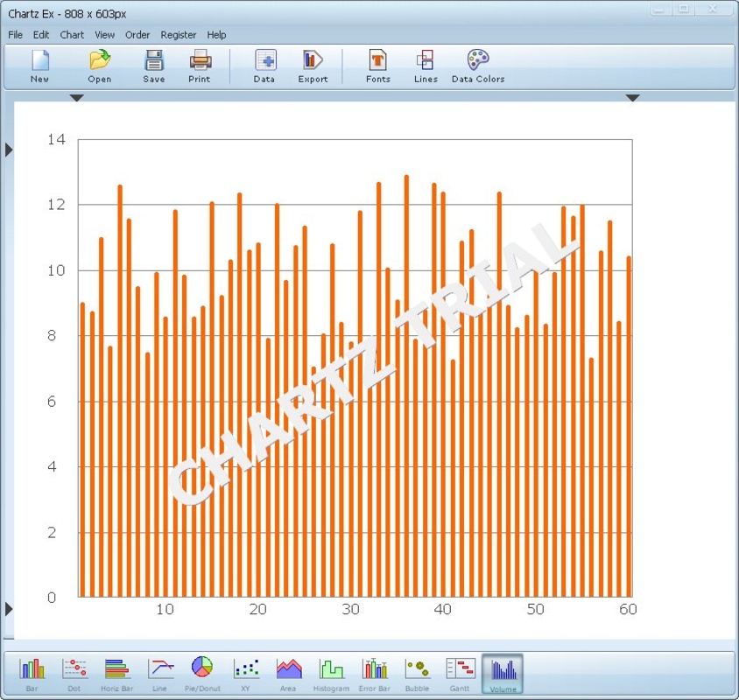Open the Chart menu
The width and height of the screenshot is (739, 700).
tap(72, 35)
